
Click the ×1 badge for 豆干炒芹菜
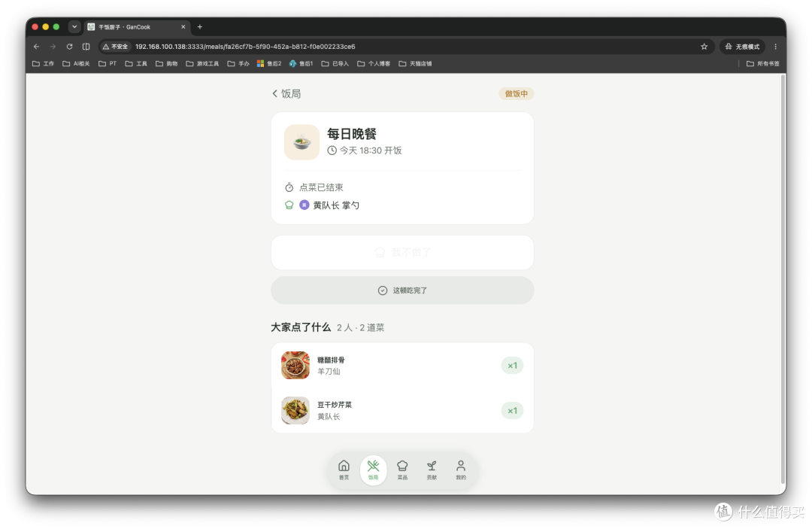tap(512, 410)
